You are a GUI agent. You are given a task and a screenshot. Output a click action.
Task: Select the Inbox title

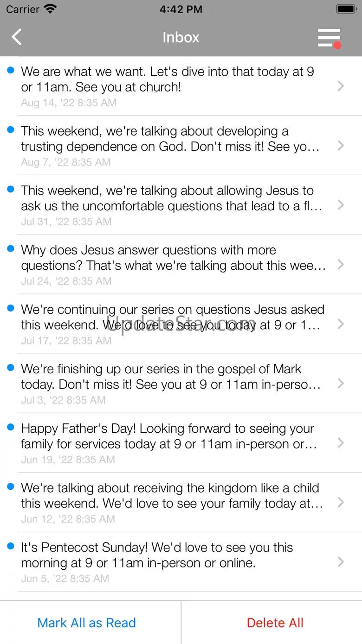tap(181, 37)
